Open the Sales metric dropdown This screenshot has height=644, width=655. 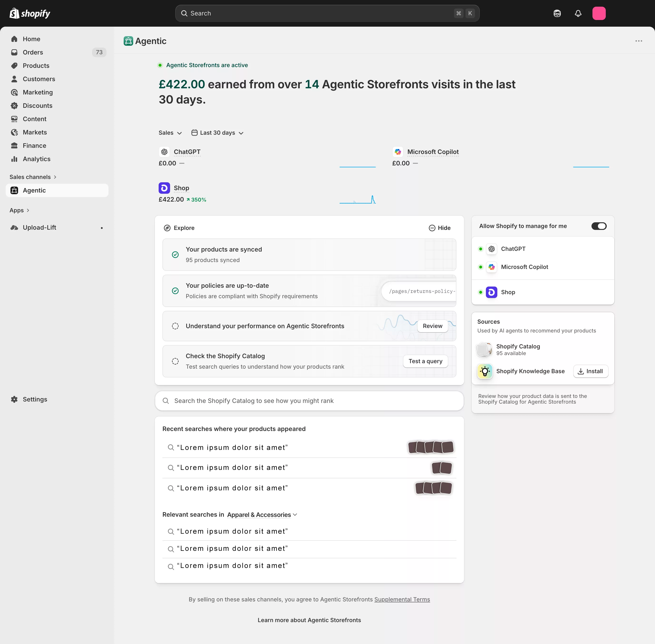170,133
